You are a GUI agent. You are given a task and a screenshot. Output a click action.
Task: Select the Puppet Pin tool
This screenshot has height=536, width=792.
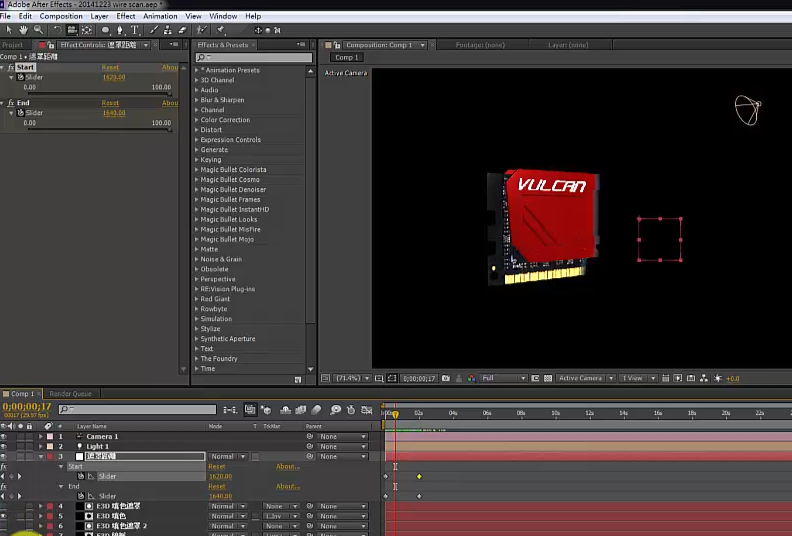pos(221,30)
